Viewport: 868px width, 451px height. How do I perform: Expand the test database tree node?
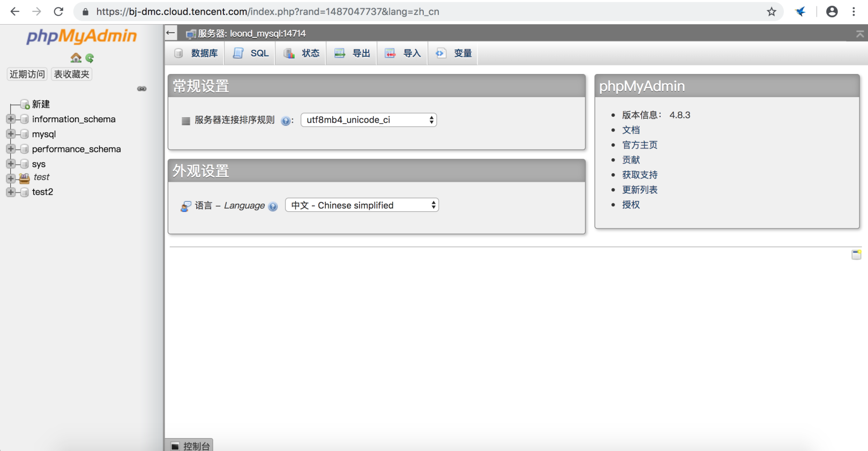point(11,178)
